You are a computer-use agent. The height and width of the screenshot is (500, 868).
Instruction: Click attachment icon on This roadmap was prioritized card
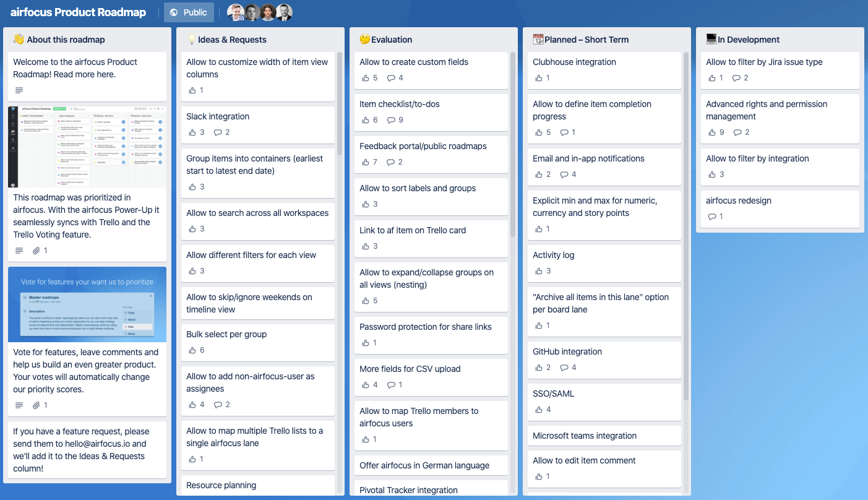(36, 251)
